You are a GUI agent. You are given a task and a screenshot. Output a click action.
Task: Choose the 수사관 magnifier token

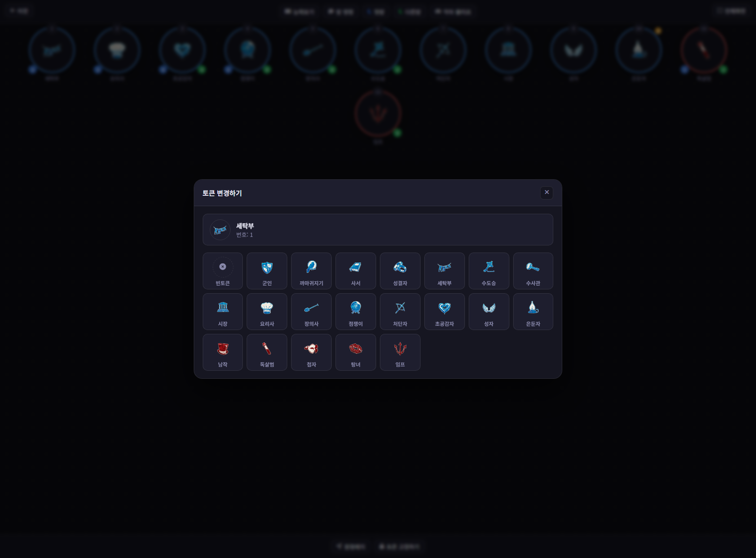click(533, 271)
